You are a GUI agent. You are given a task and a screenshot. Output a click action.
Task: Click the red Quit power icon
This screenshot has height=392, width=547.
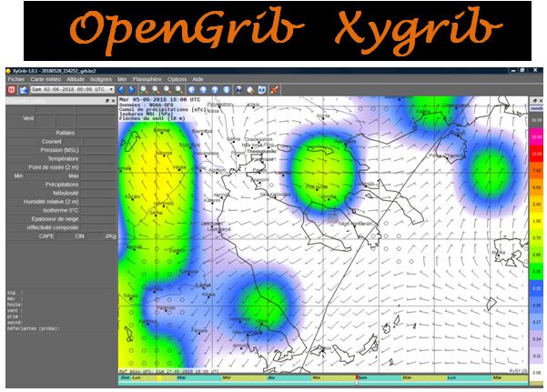click(x=12, y=90)
